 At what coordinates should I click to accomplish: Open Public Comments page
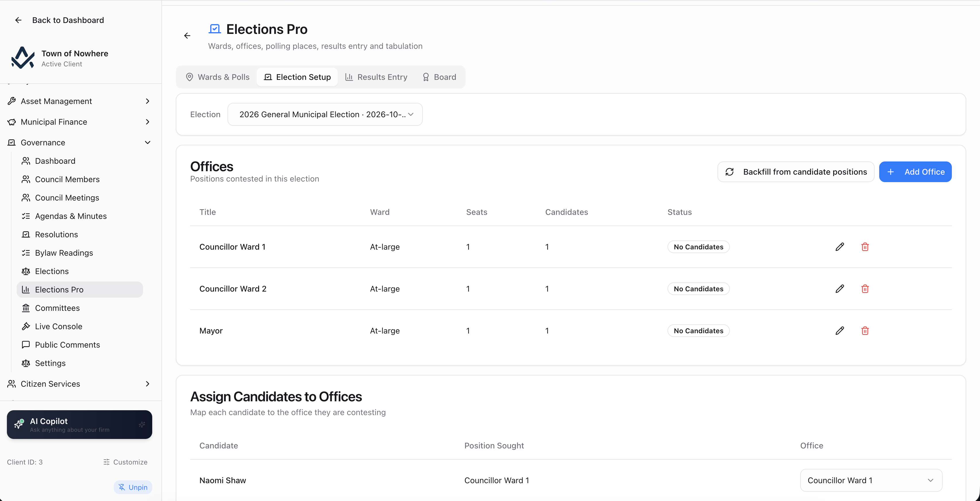click(80, 345)
